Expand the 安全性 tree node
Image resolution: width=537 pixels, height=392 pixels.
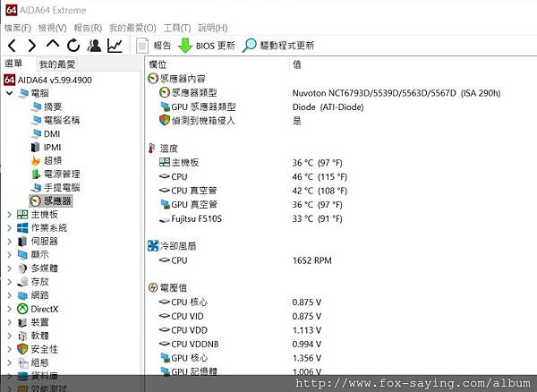pyautogui.click(x=9, y=349)
